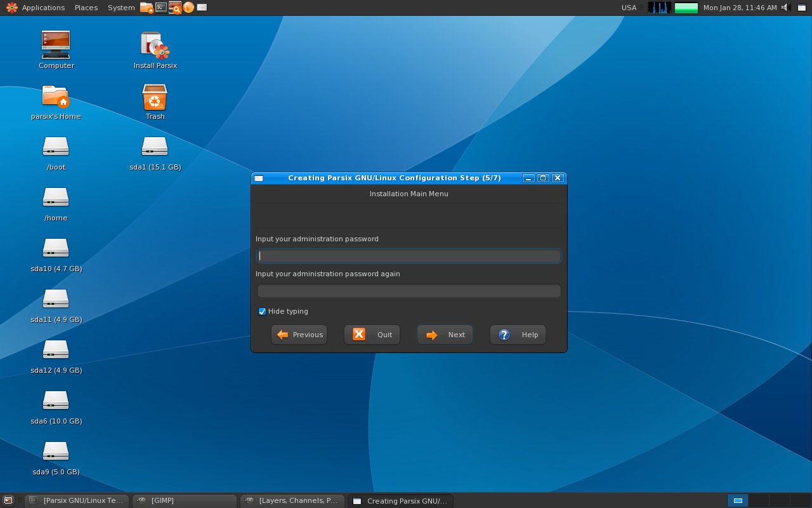Focus the administration password again field
This screenshot has width=812, height=508.
tap(409, 291)
